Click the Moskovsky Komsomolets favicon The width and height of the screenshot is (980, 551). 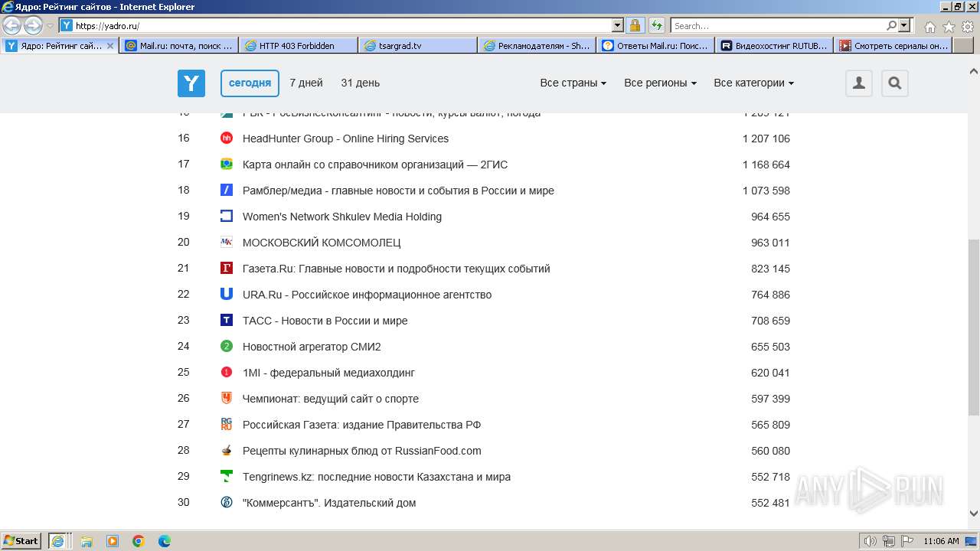point(227,243)
